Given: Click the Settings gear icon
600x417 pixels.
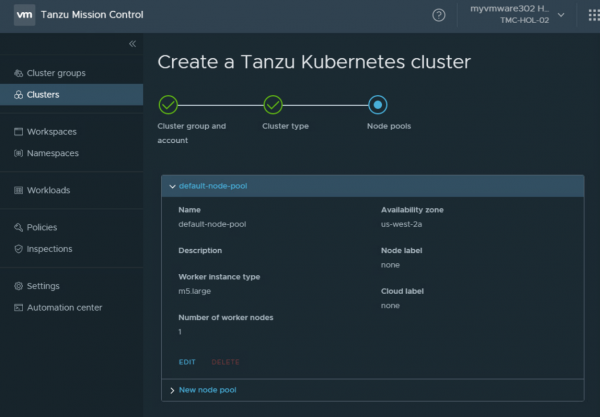Looking at the screenshot, I should pos(18,286).
